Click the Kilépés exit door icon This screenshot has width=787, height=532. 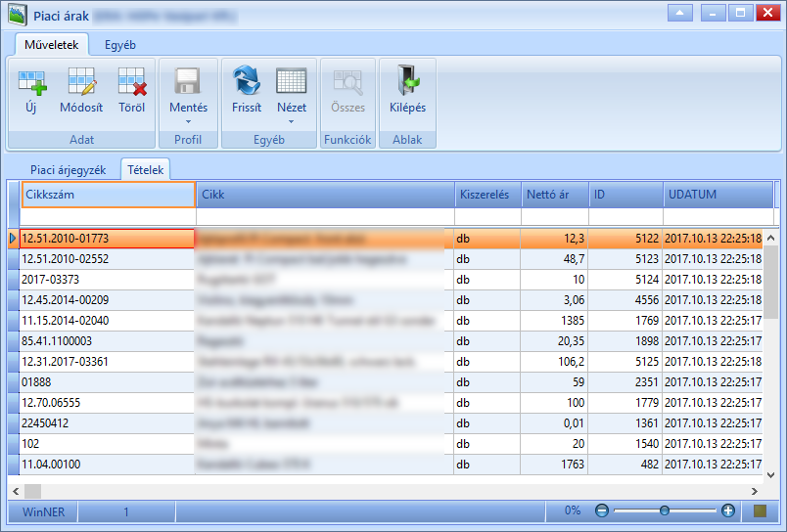point(408,80)
